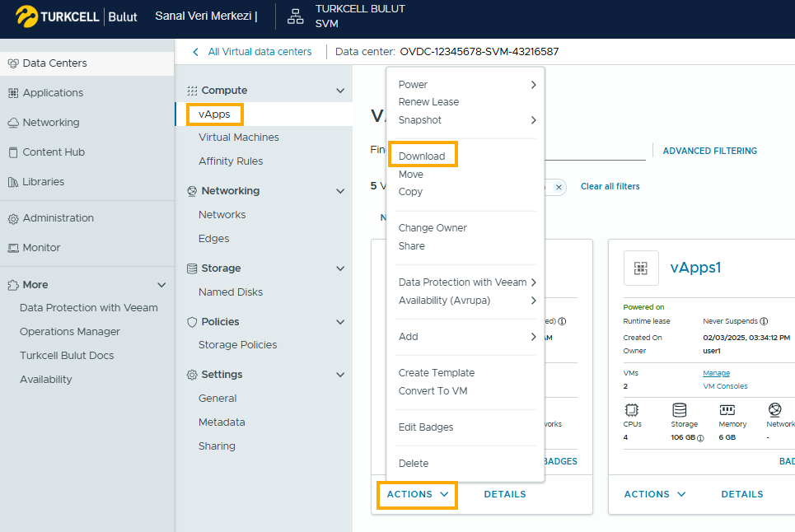Image resolution: width=795 pixels, height=532 pixels.
Task: Choose Create Template menu option
Action: 437,373
